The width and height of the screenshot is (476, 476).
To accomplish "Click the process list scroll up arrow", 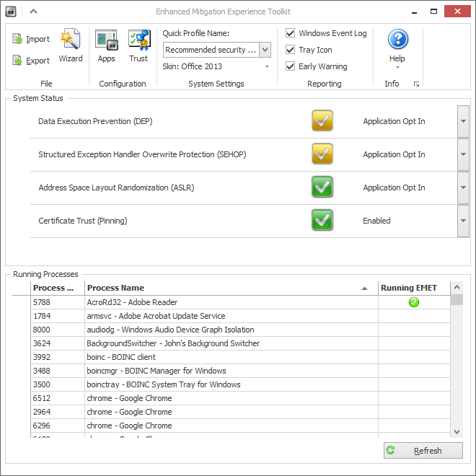I will 457,287.
